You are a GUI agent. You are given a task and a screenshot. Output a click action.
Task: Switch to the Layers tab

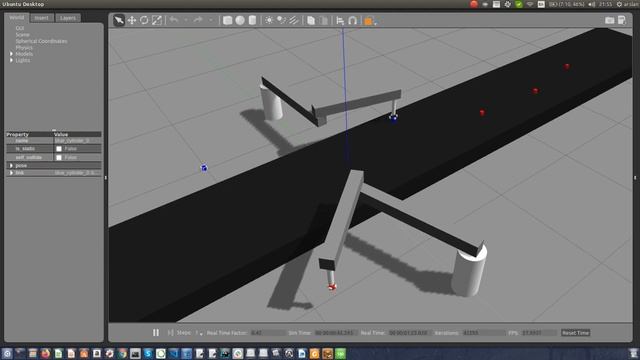click(x=68, y=18)
